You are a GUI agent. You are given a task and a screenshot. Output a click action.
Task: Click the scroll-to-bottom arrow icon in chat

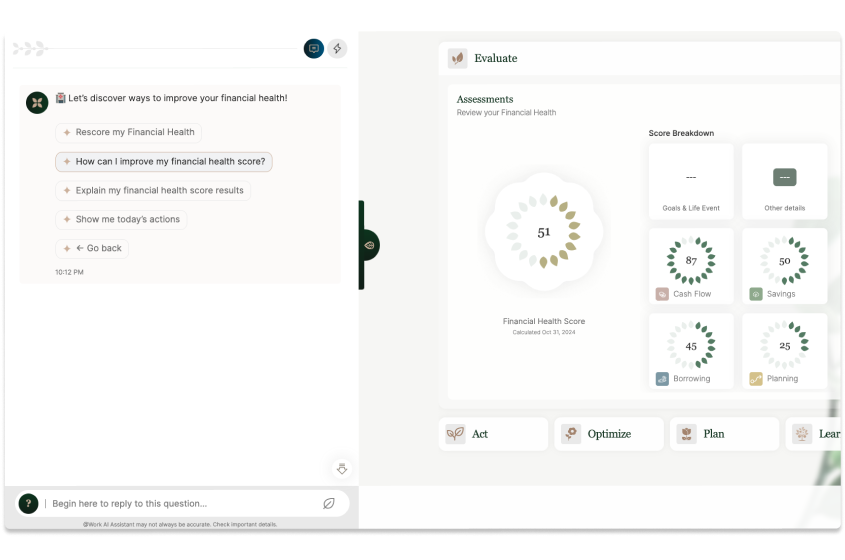tap(342, 469)
